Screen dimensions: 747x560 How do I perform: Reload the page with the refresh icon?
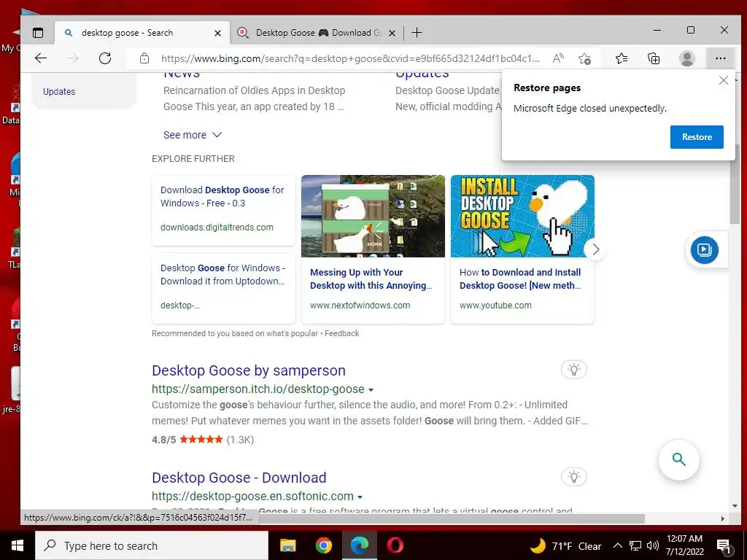[105, 58]
